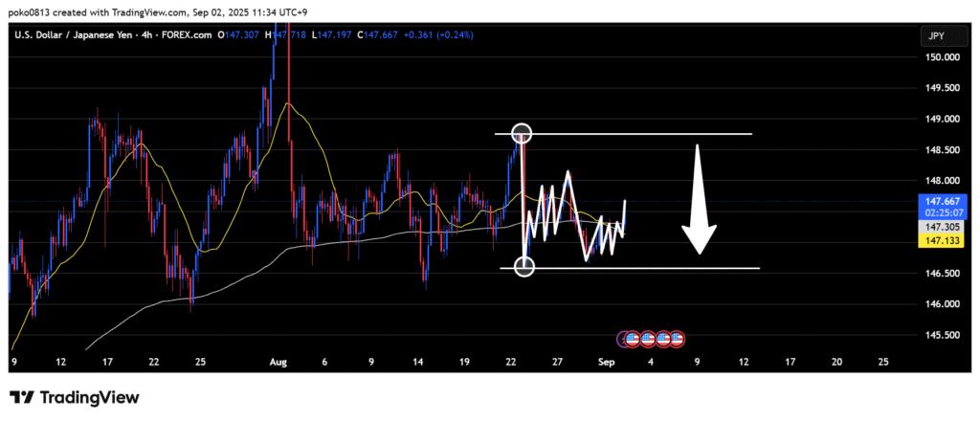Click the JPY currency badge

937,35
